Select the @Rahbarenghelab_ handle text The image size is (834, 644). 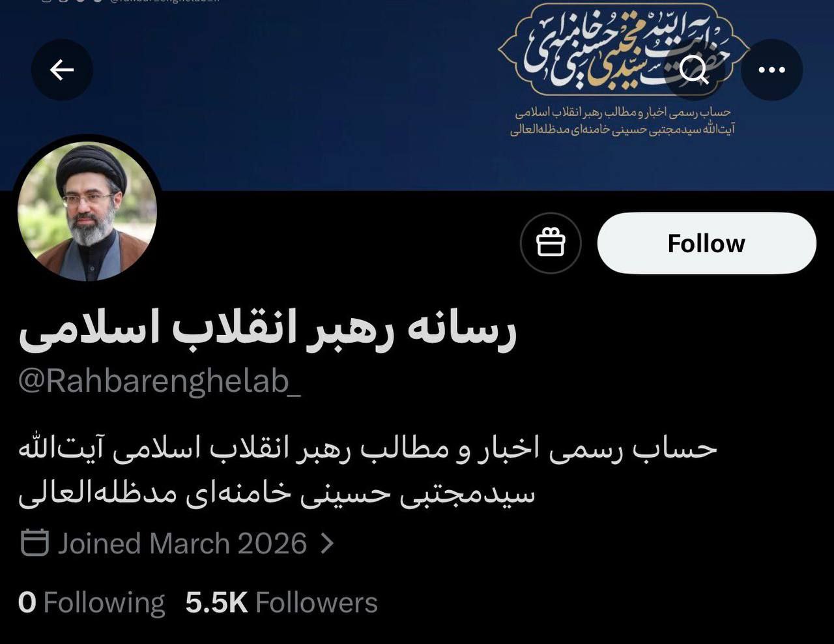point(160,381)
